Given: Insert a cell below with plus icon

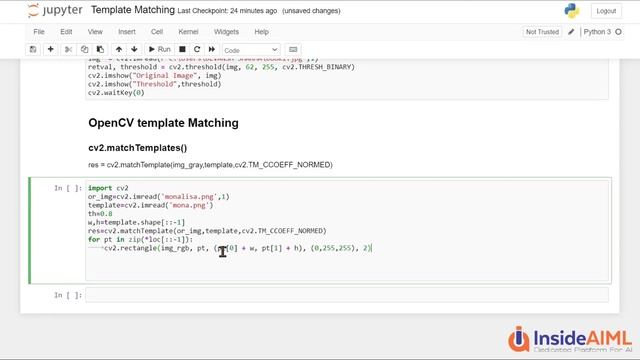Looking at the screenshot, I should coord(51,49).
